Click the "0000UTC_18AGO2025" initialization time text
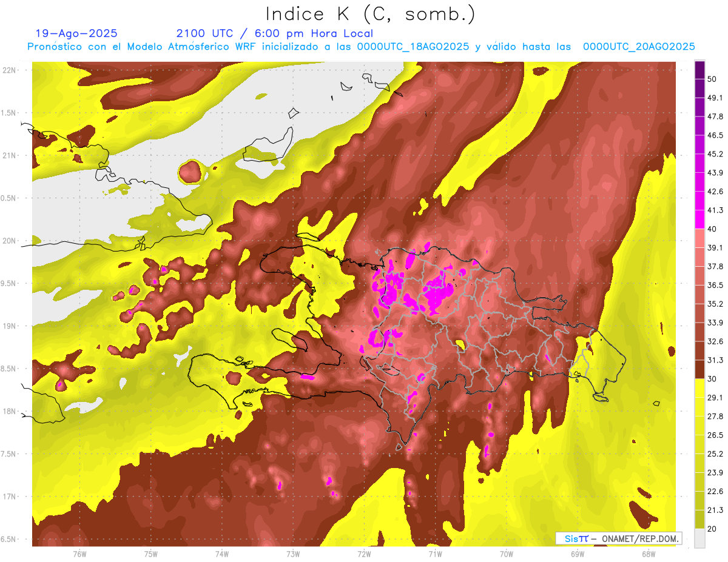 click(413, 47)
